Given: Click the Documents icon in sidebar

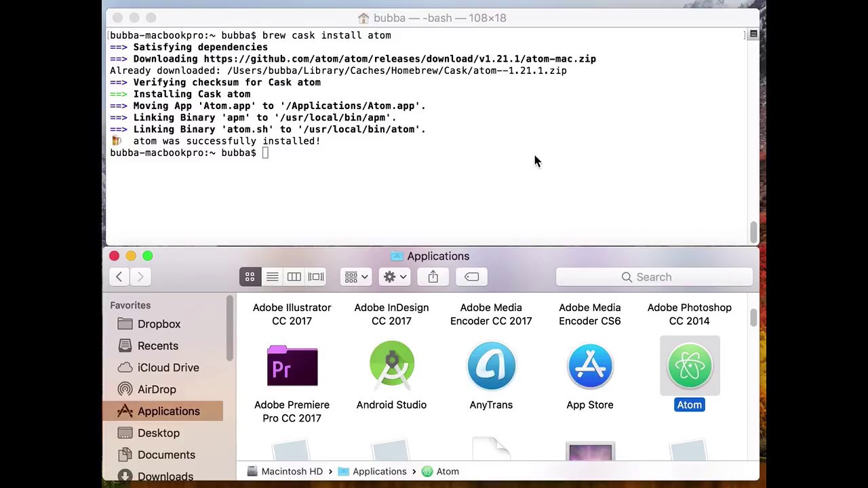Looking at the screenshot, I should (125, 454).
